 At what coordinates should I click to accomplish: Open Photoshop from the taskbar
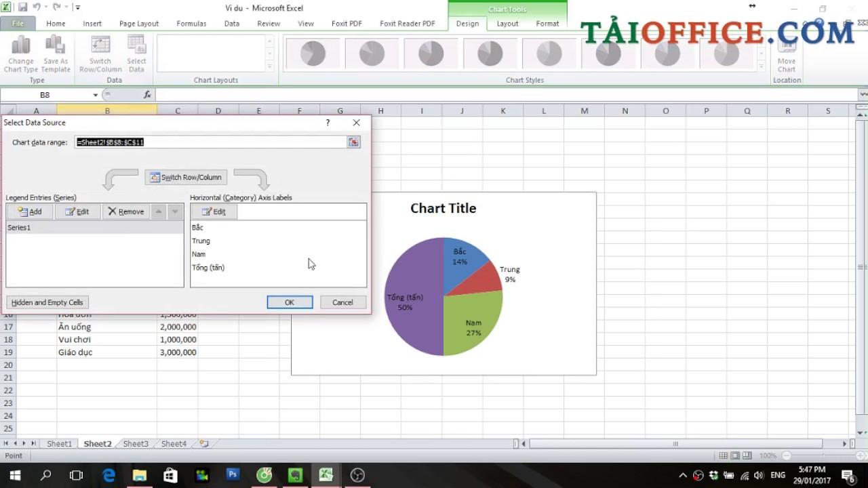point(233,475)
